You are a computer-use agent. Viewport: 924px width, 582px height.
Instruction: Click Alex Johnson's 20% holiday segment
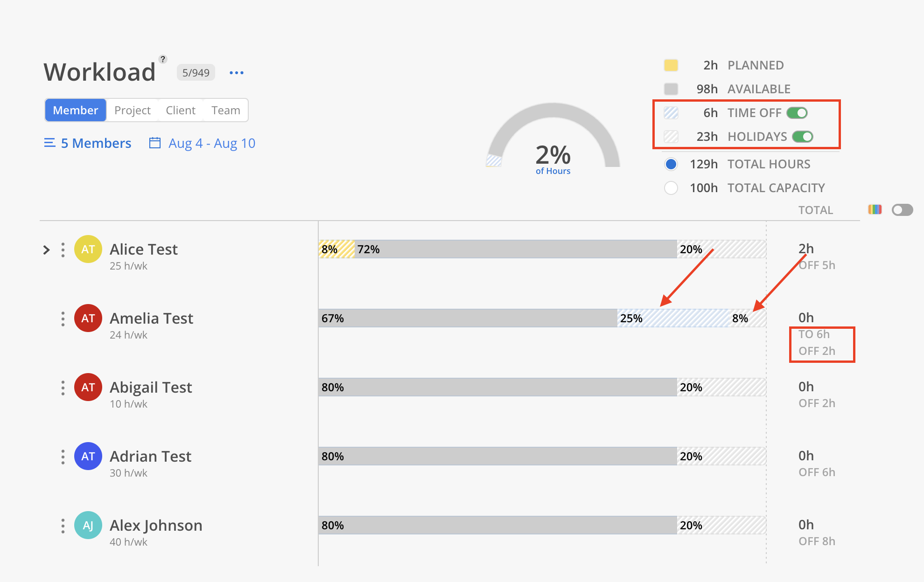pyautogui.click(x=721, y=525)
